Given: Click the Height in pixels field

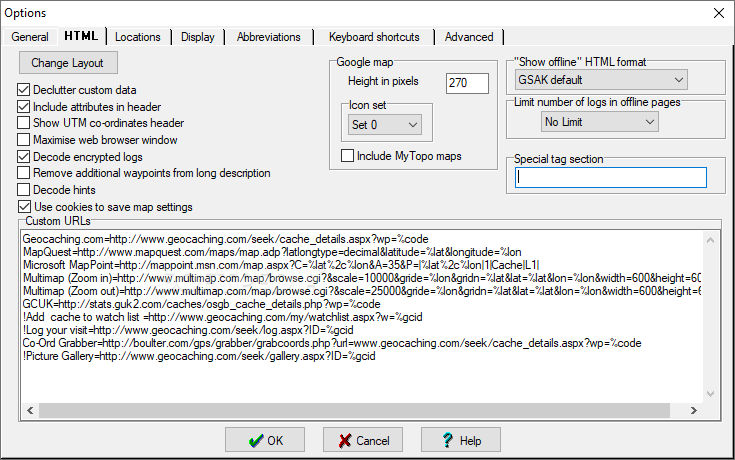Looking at the screenshot, I should click(x=467, y=83).
